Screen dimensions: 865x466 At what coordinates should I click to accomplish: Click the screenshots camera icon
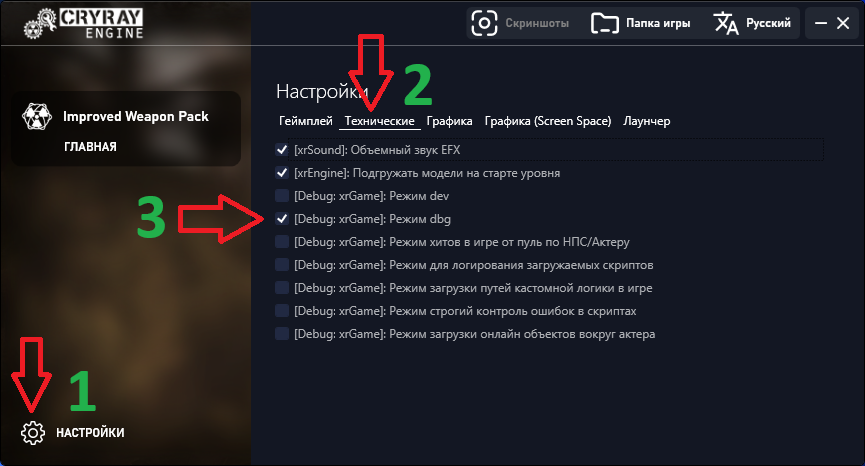[484, 23]
